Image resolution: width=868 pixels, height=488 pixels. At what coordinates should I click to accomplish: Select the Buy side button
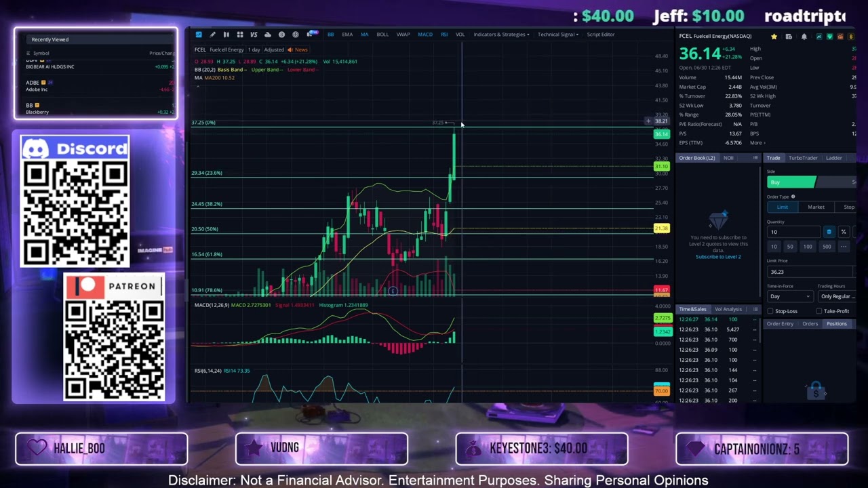point(791,182)
